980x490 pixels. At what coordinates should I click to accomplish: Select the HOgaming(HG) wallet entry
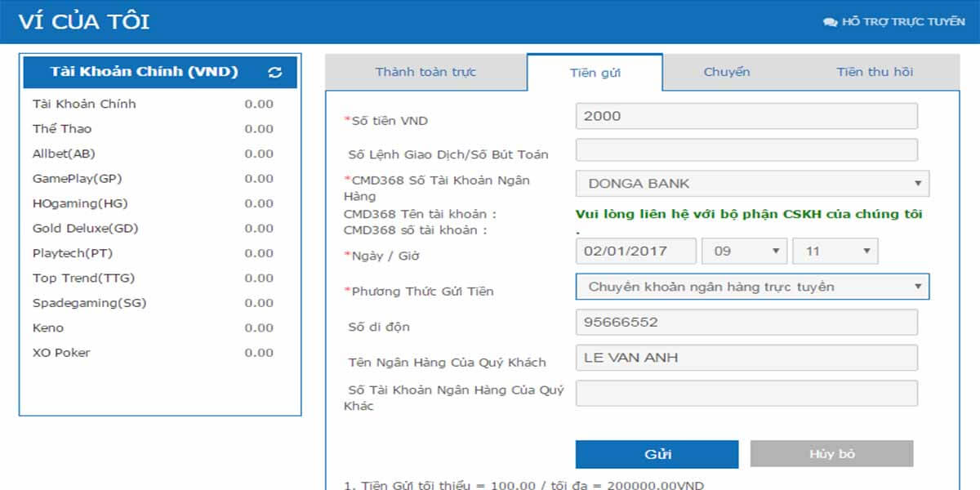coord(154,203)
